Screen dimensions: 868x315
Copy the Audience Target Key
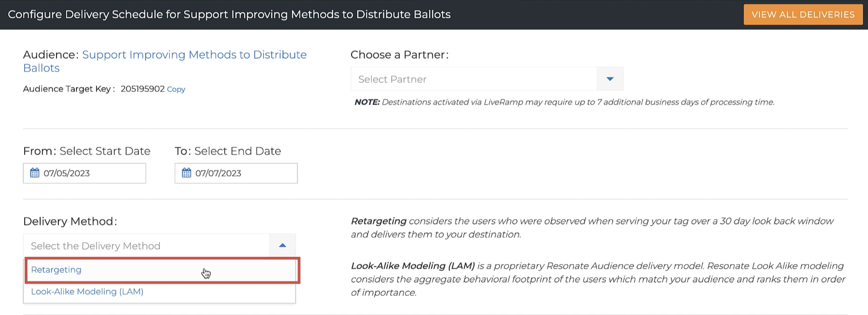[176, 89]
